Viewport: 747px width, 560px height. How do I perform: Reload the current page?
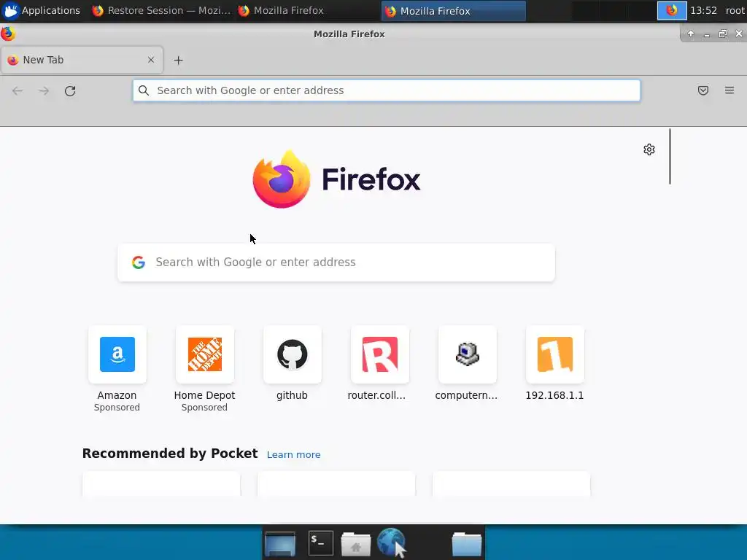point(70,91)
